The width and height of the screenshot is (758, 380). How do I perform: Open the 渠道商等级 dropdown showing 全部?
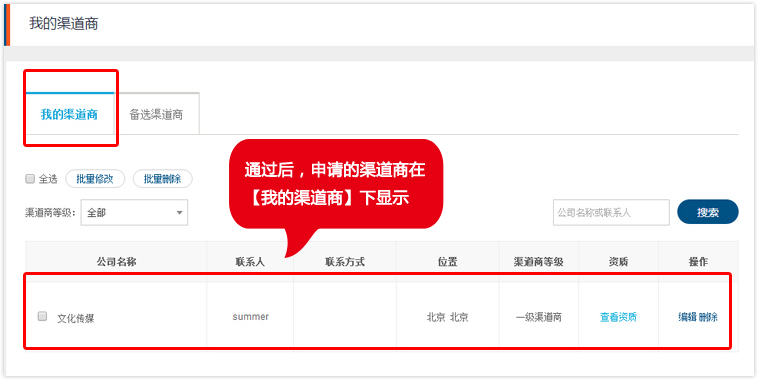click(134, 213)
